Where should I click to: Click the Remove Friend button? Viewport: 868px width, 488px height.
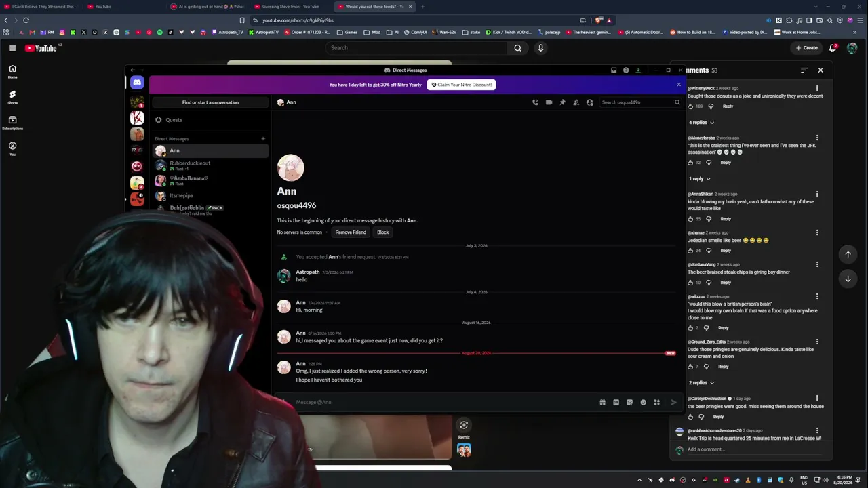pos(351,232)
